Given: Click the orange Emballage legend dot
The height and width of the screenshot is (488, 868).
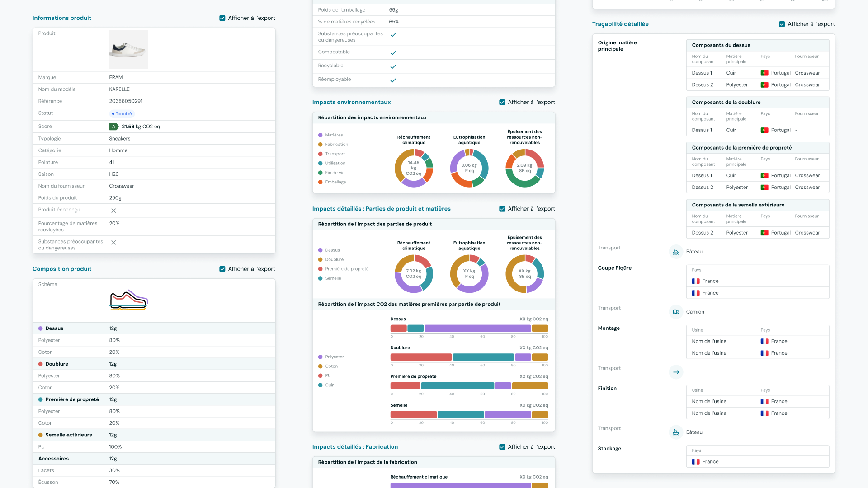Looking at the screenshot, I should pos(321,182).
